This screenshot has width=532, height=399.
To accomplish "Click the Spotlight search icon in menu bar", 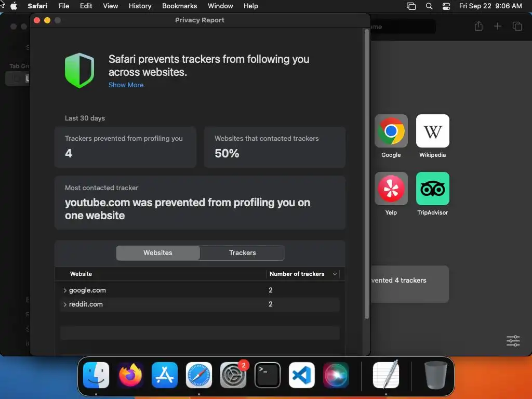I will click(x=429, y=6).
